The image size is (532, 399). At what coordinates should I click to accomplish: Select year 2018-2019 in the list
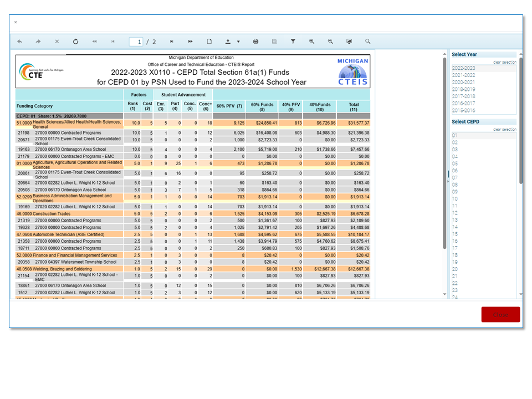463,89
